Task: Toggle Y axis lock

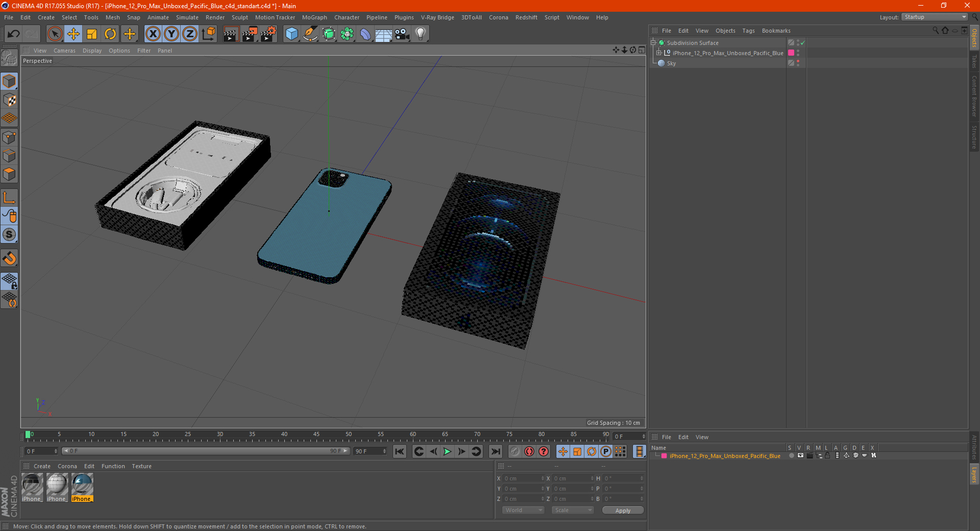Action: [171, 34]
